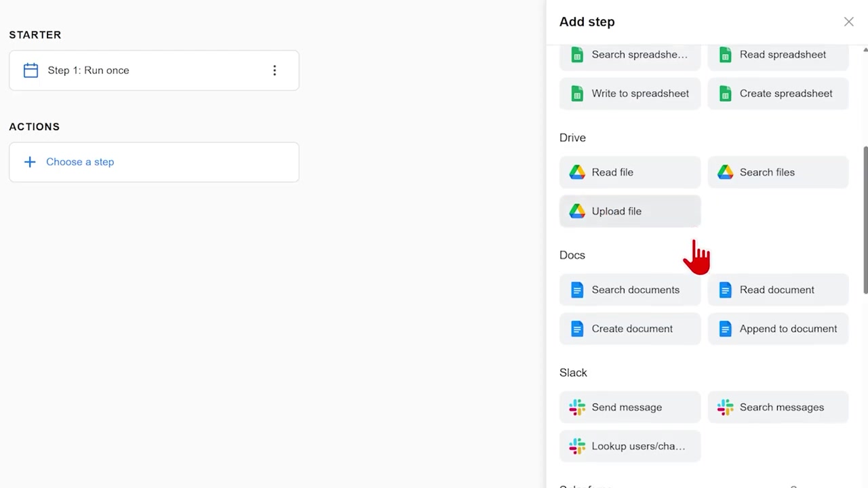Click the Sheets icon for Search spreadsheet

[x=577, y=55]
